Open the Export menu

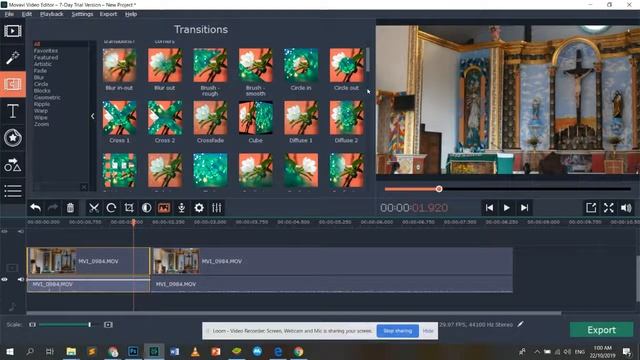coord(108,14)
